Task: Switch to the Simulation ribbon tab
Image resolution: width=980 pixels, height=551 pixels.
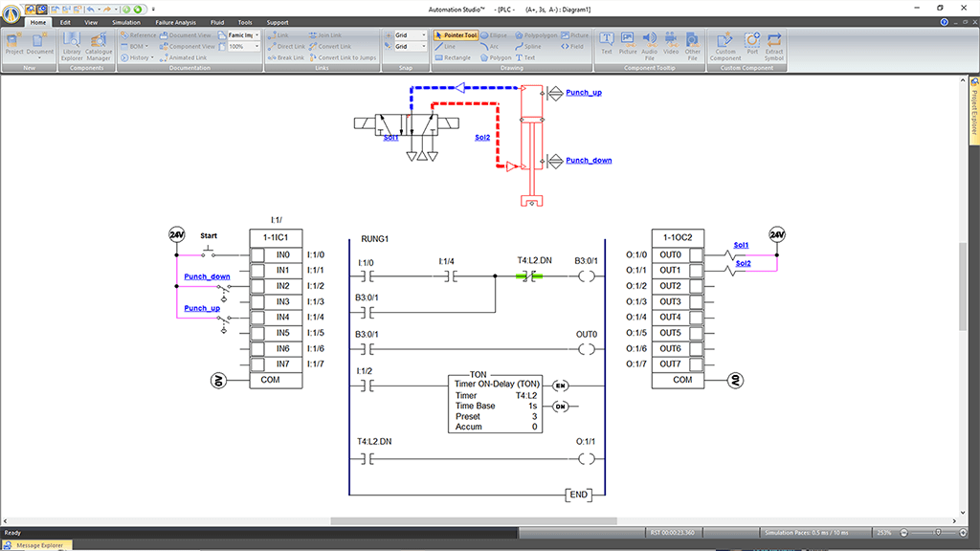Action: 125,22
